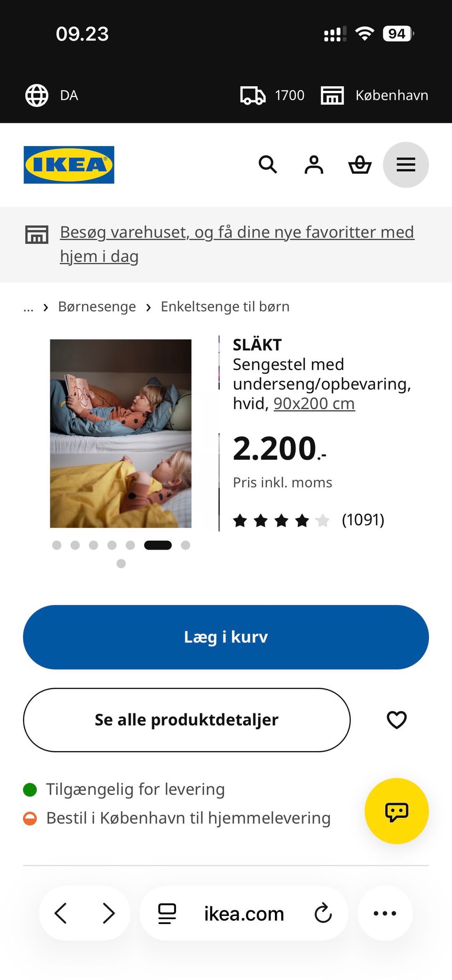Add product to favorites heart

396,720
